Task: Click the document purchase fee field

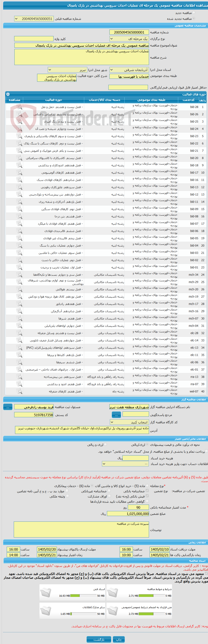Action: click(x=135, y=458)
